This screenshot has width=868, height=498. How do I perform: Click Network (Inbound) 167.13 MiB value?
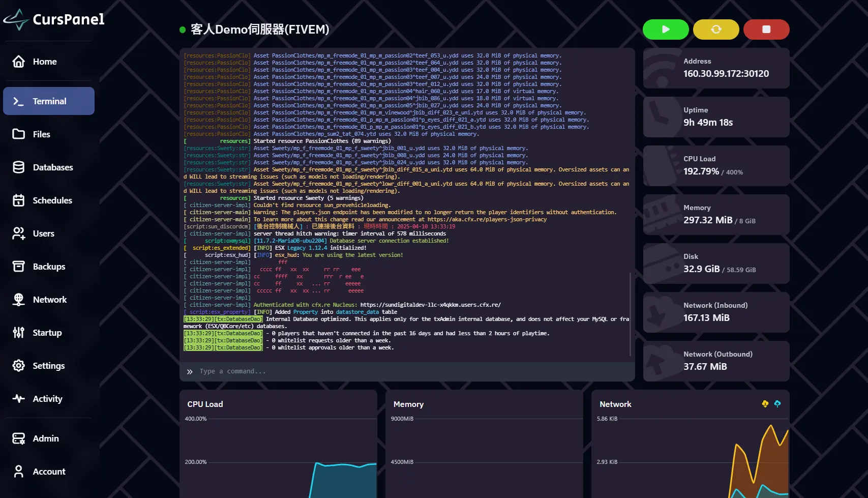pos(706,318)
